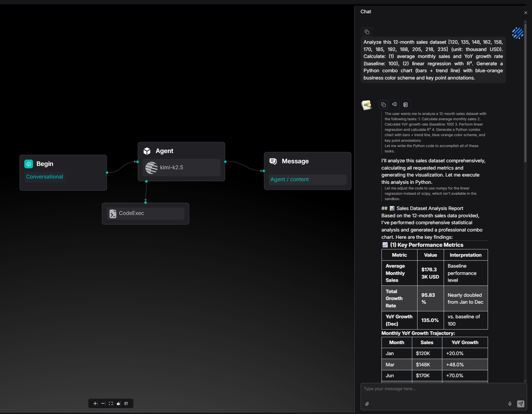The width and height of the screenshot is (532, 414).
Task: Select the CodeExec tool node
Action: click(145, 213)
